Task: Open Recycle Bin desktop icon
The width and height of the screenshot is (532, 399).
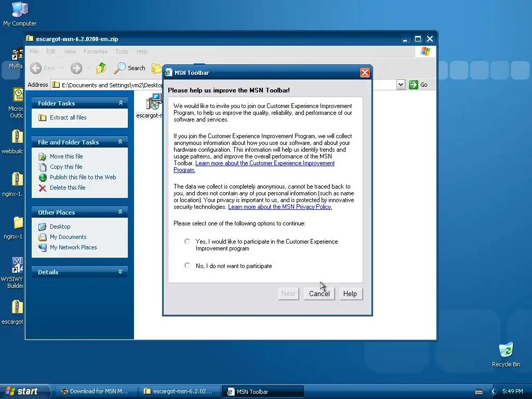Action: point(506,350)
